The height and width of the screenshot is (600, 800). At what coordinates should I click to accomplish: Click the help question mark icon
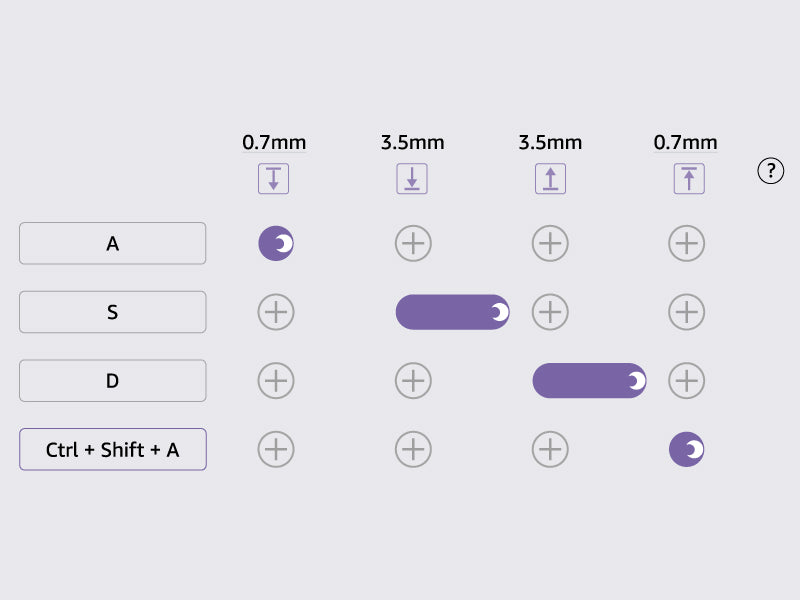tap(770, 171)
